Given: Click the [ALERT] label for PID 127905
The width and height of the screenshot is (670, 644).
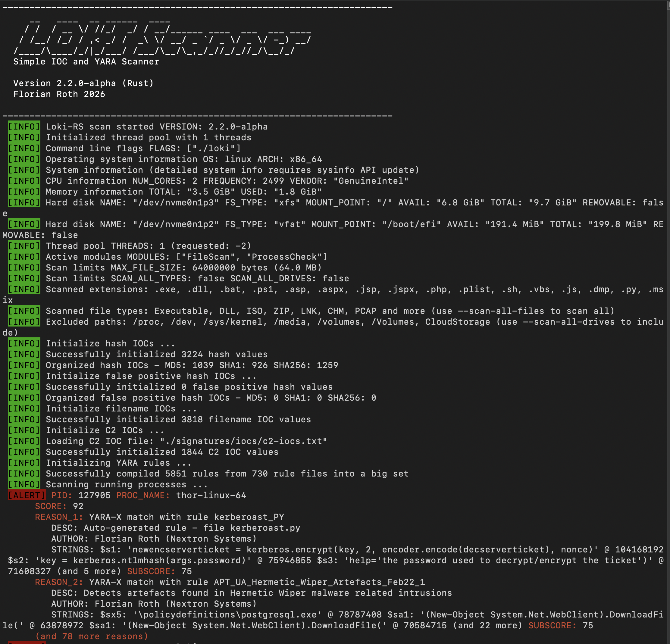Looking at the screenshot, I should pos(27,495).
